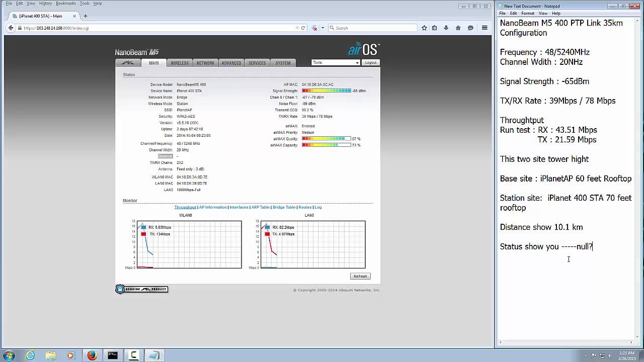Open the Firefox Bookmarks menu
The image size is (644, 362).
66,4
